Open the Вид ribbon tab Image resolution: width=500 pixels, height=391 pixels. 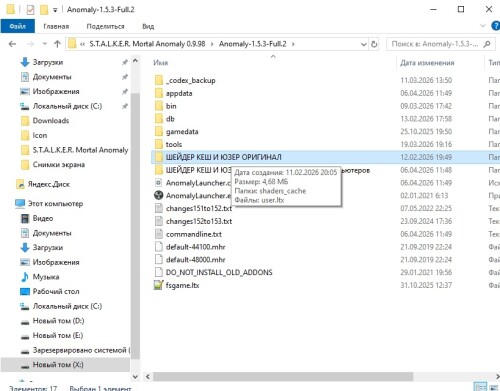(x=148, y=26)
